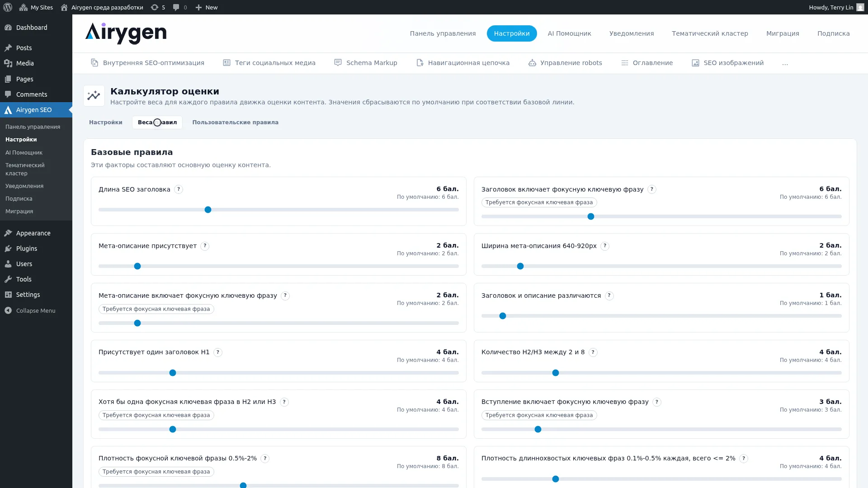Click the updates icon showing 5
Image resolution: width=868 pixels, height=488 pixels.
coord(158,7)
